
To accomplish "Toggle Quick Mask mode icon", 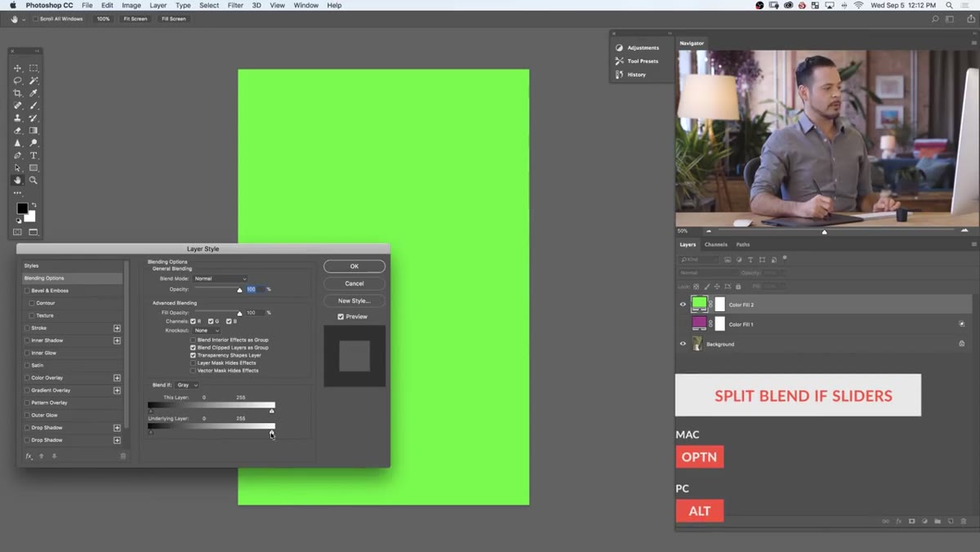I will (x=17, y=232).
